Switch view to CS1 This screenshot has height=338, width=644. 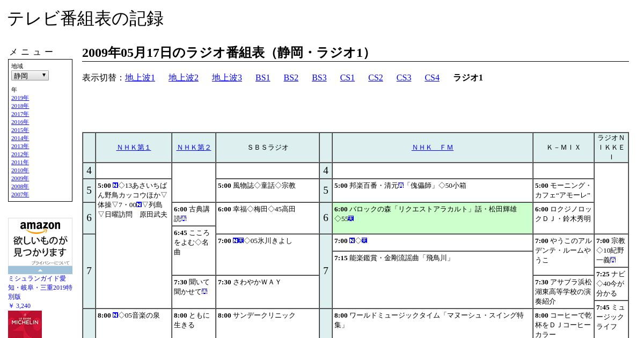(347, 78)
